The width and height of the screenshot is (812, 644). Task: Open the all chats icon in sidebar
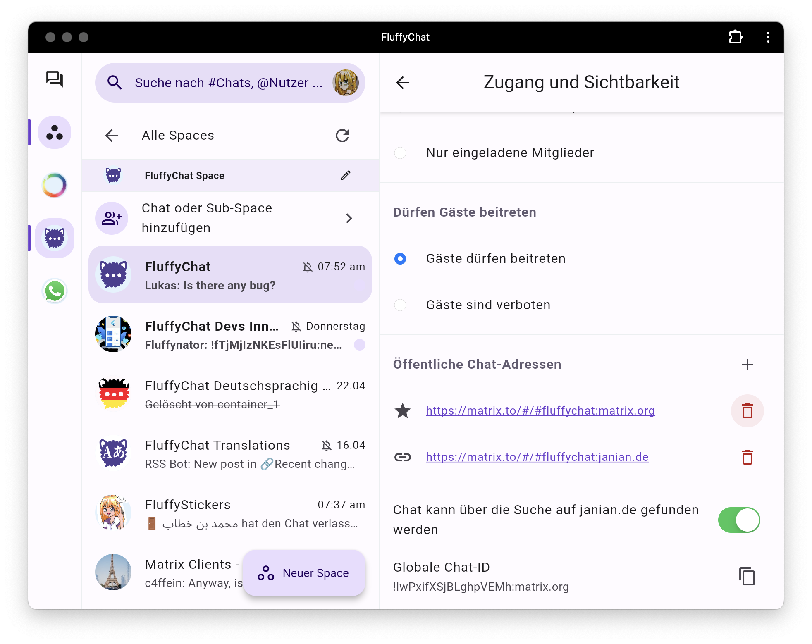[55, 79]
